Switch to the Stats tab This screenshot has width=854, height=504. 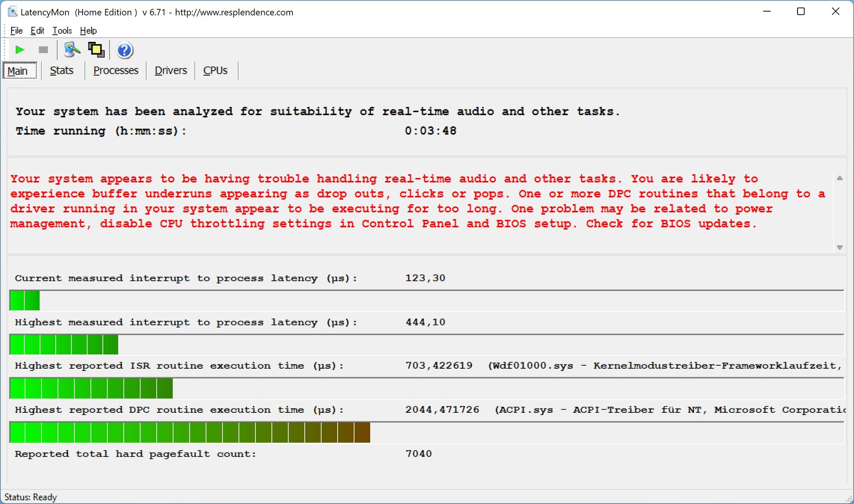pos(61,71)
